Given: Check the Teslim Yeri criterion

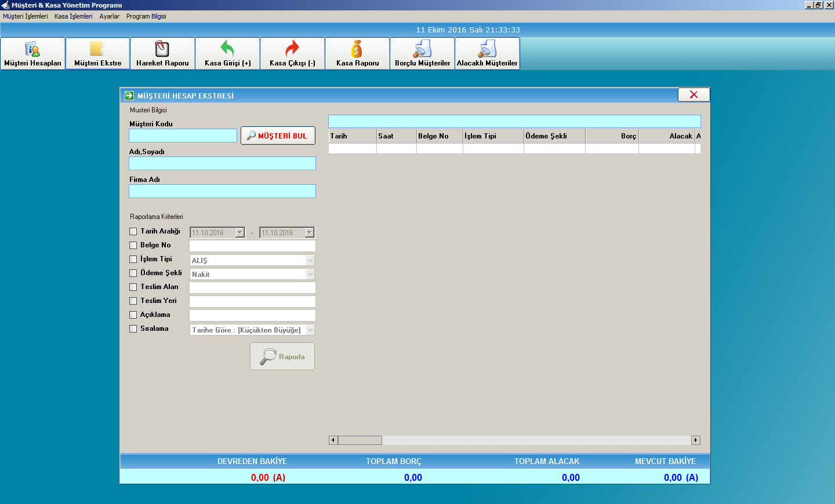Looking at the screenshot, I should tap(133, 301).
